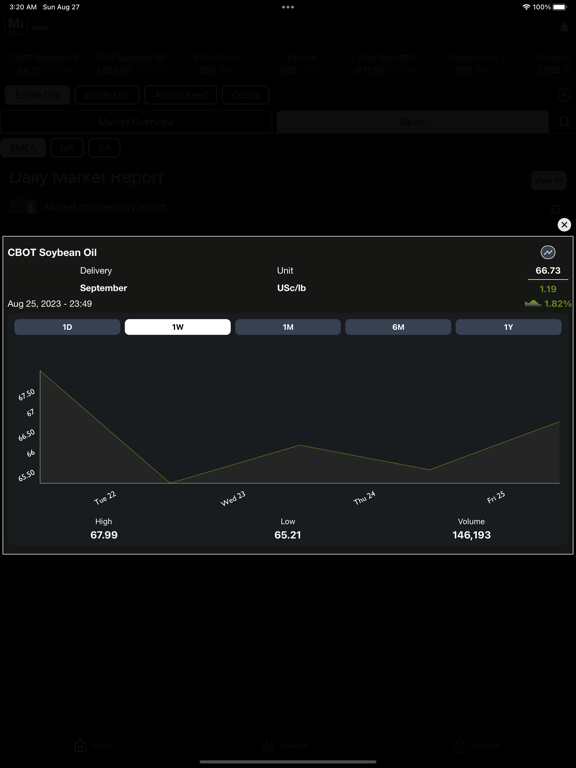Click the Thu 24 axis label
Screen dimensions: 576x768
click(364, 498)
